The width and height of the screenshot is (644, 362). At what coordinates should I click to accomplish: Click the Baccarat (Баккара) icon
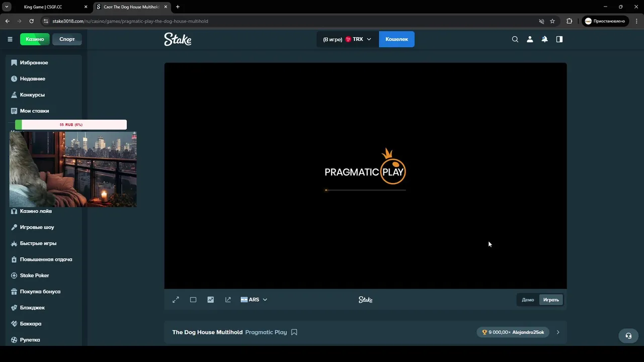coord(14,324)
